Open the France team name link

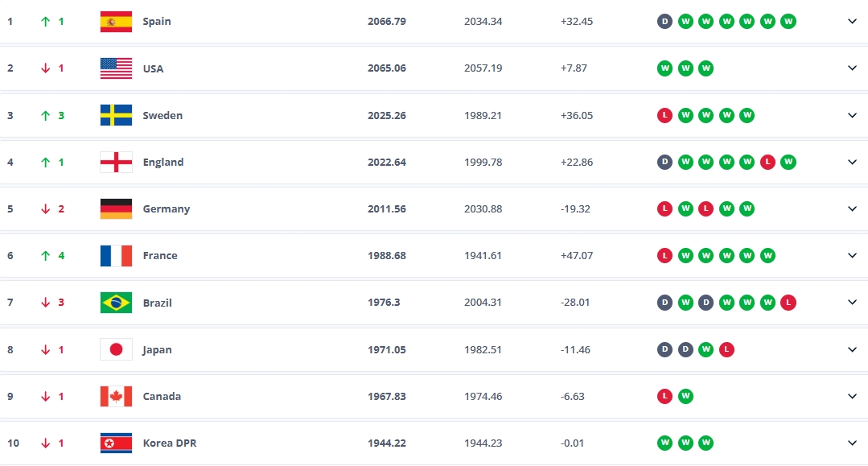(160, 255)
